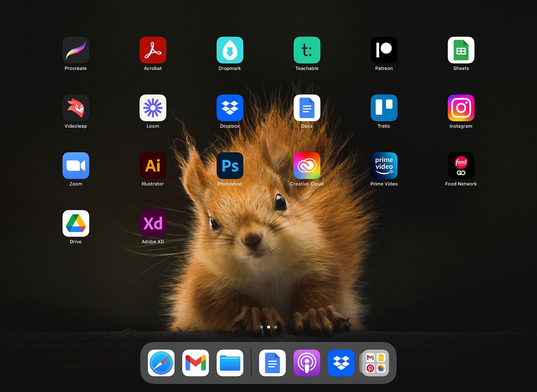Open the Creative Cloud app
Viewport: 537px width, 392px height.
coord(307,166)
